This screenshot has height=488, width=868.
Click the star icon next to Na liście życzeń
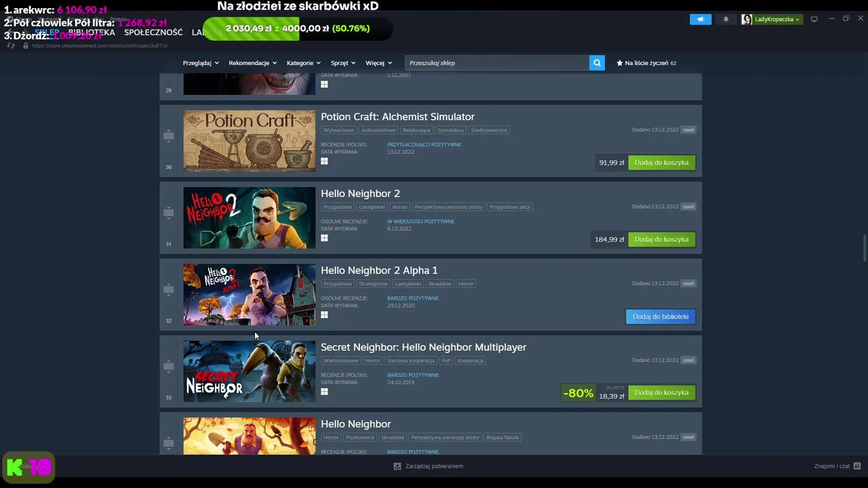[x=620, y=63]
